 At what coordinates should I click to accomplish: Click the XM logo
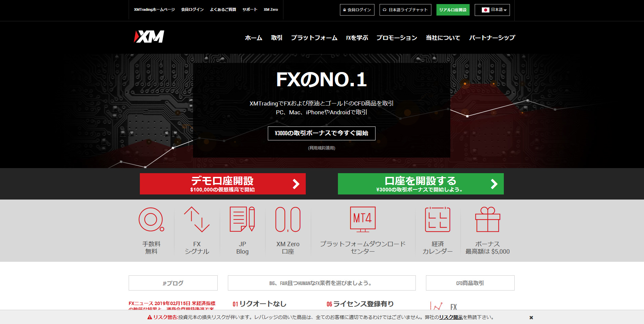pos(149,37)
